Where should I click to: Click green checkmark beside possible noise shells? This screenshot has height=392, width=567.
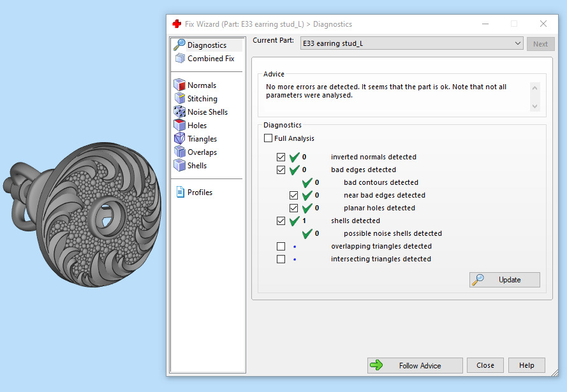coord(307,234)
